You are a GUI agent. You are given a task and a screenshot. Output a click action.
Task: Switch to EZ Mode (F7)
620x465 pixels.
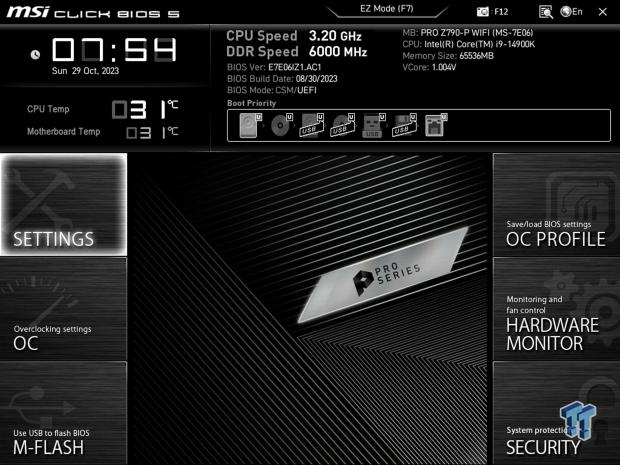click(x=387, y=9)
